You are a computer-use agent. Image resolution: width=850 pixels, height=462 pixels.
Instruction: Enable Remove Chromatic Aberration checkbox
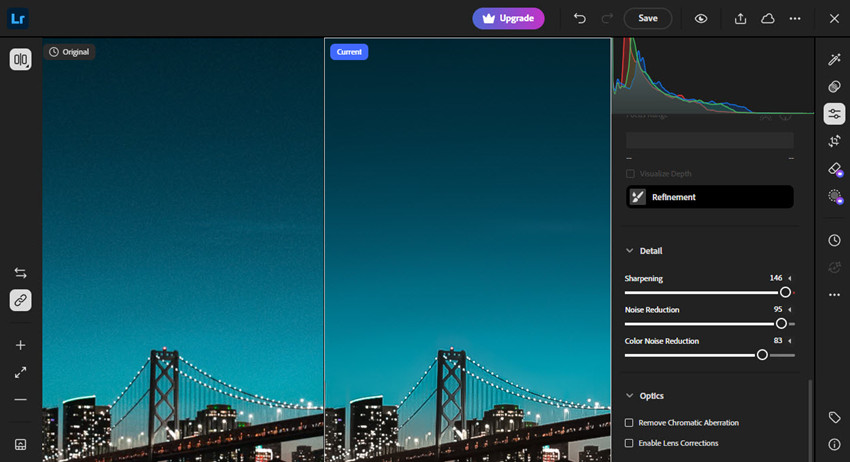tap(629, 422)
